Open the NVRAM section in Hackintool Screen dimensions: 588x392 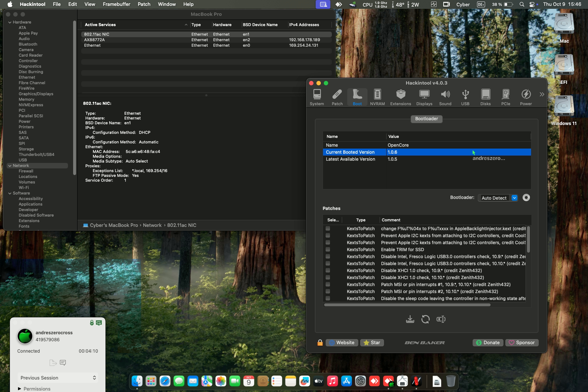pyautogui.click(x=377, y=97)
